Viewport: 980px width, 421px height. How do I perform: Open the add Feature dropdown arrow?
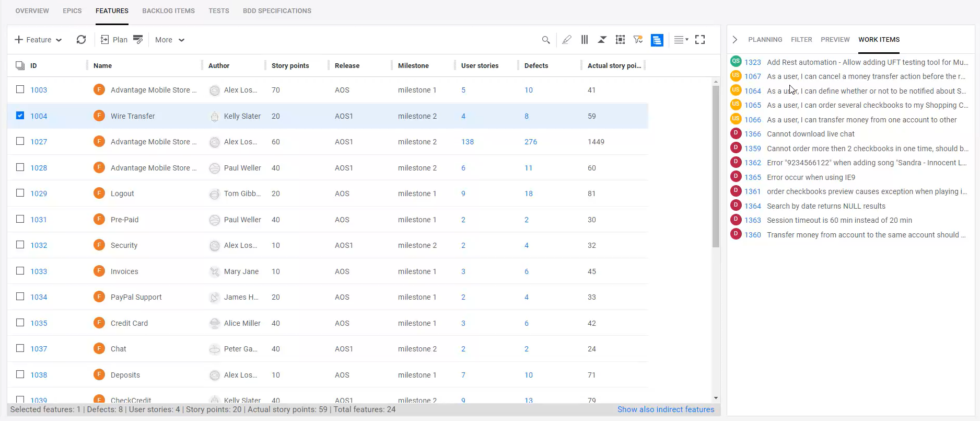pos(59,40)
